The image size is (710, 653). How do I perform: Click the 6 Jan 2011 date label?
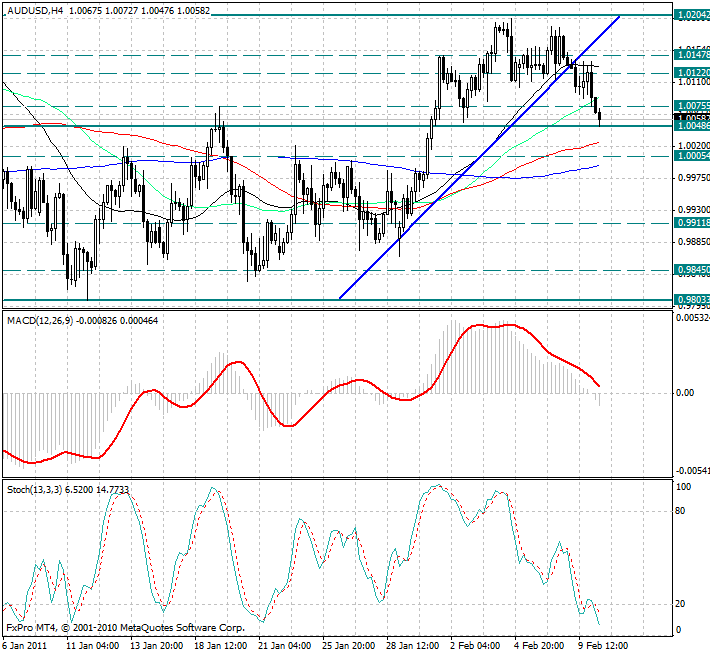25,645
